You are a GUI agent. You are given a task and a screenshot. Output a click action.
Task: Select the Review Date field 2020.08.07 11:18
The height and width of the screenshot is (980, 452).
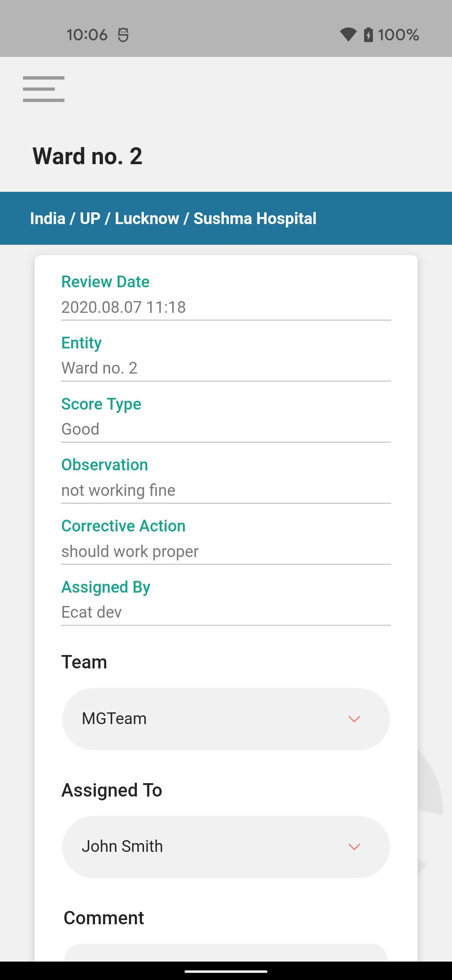click(x=226, y=307)
